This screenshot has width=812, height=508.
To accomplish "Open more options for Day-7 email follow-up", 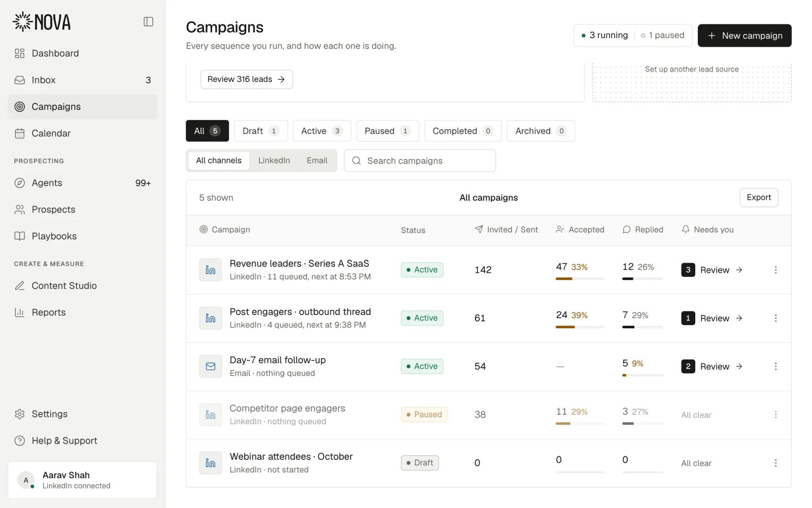I will coord(775,366).
